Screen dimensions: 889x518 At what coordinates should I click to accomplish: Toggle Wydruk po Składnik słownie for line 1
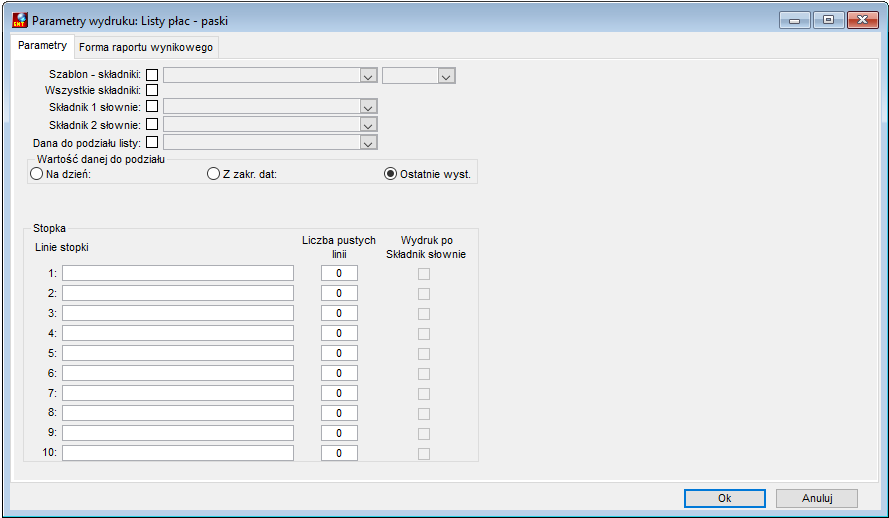[x=424, y=274]
